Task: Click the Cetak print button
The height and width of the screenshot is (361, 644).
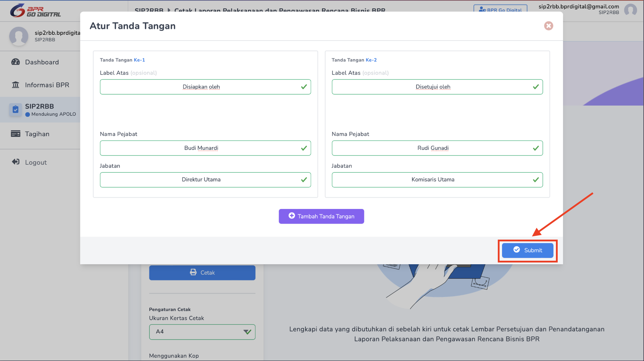Action: point(202,273)
